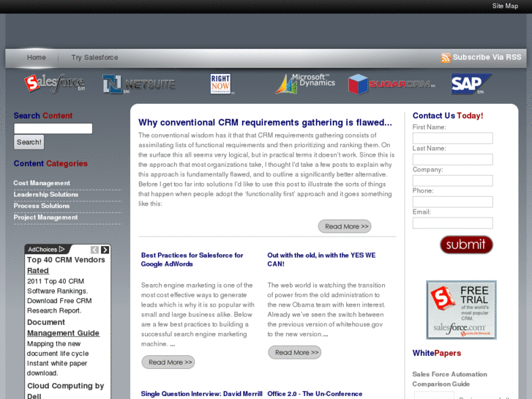The height and width of the screenshot is (399, 532).
Task: Go to previous ad with left arrow
Action: pos(94,250)
